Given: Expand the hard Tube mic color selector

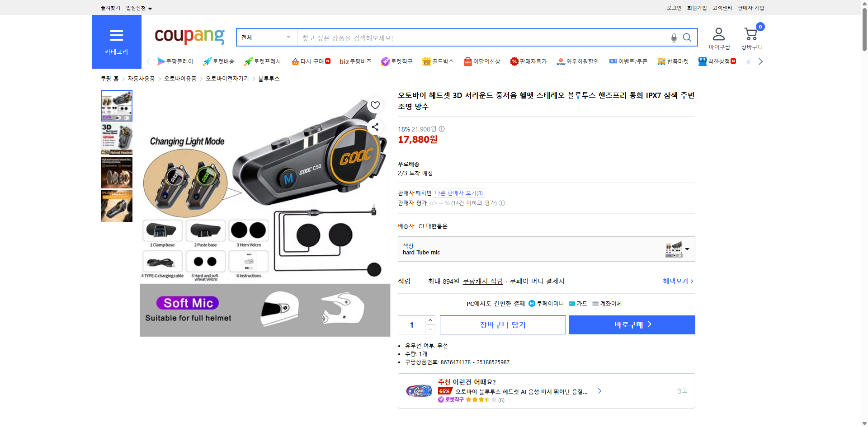Looking at the screenshot, I should tap(687, 249).
